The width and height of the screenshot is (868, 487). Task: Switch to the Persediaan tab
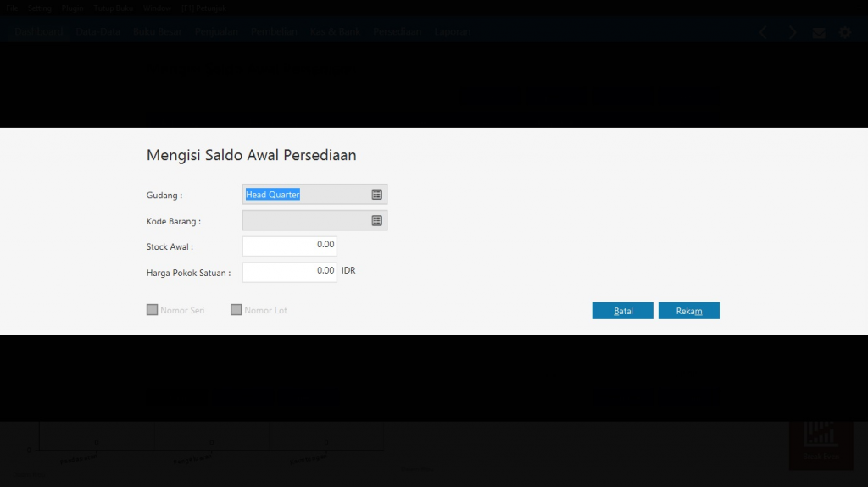coord(398,32)
